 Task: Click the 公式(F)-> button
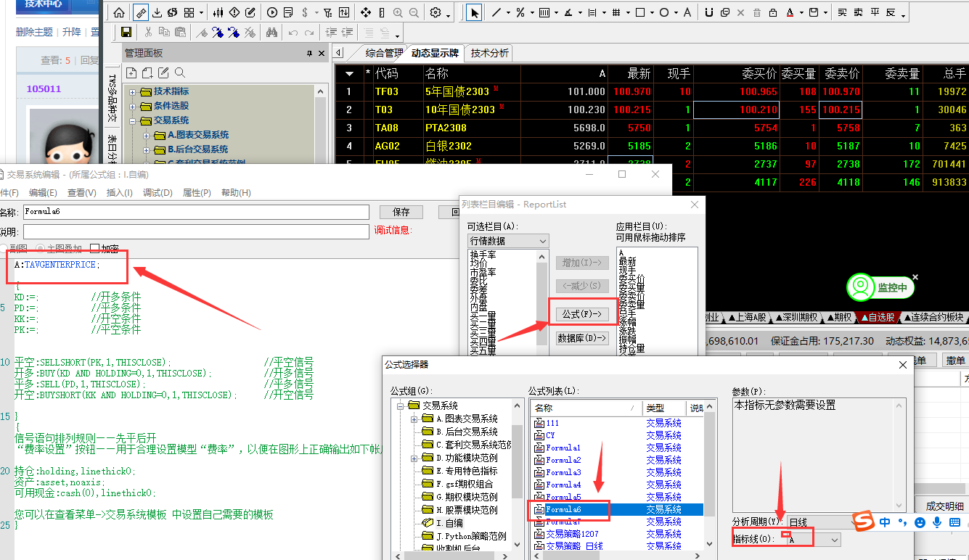tap(582, 314)
